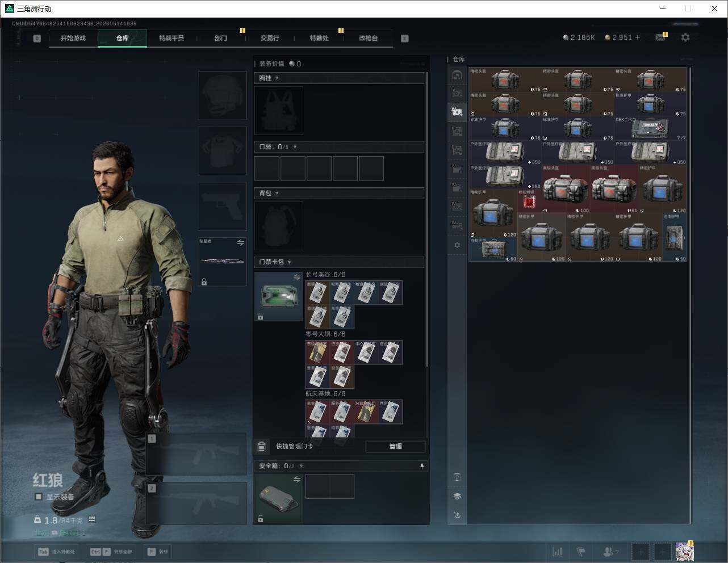728x563 pixels.
Task: Select the keycard case thumbnail
Action: 279,296
